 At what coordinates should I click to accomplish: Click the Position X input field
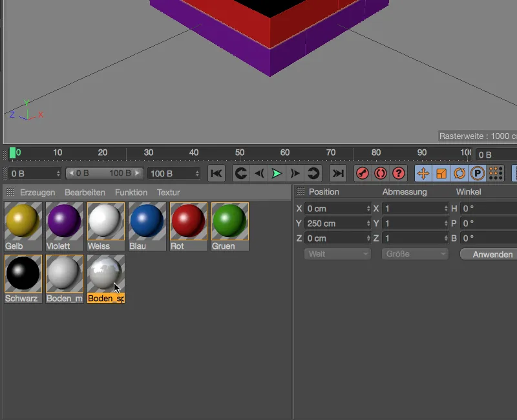(337, 209)
